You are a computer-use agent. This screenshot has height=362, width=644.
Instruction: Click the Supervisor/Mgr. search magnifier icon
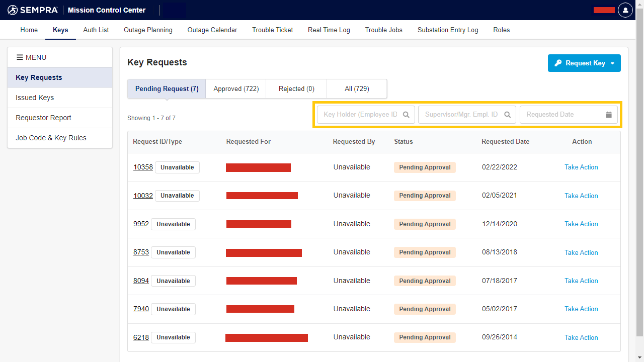508,115
